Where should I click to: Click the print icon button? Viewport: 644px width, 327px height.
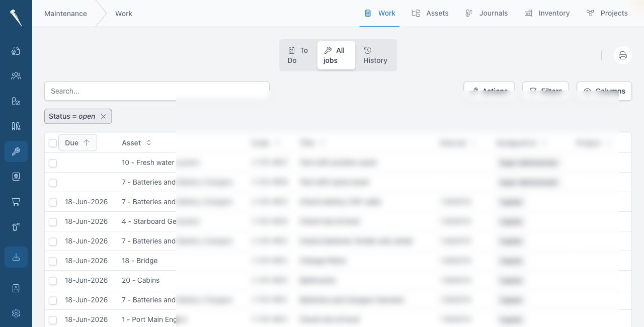[623, 55]
